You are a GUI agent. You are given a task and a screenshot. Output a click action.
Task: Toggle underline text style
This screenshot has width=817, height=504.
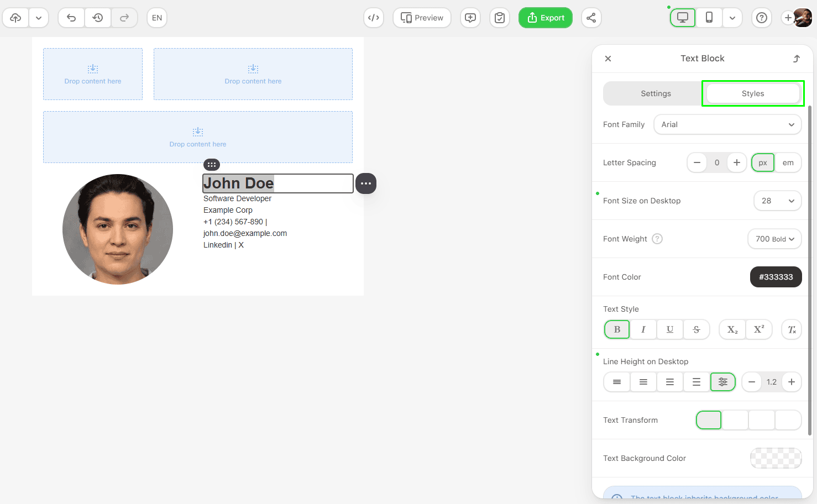tap(670, 329)
